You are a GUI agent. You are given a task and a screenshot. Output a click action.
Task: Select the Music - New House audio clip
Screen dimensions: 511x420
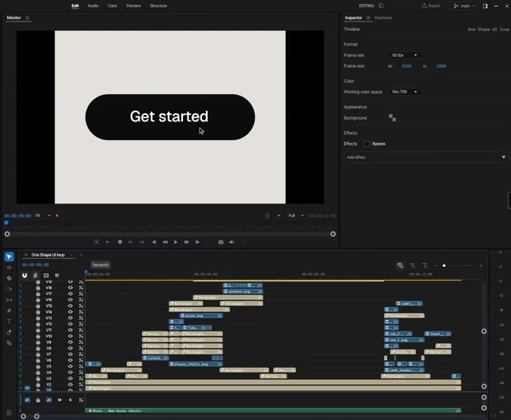[x=273, y=410]
